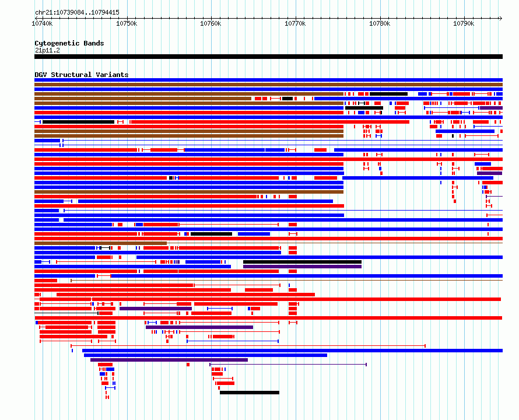Click the 10780k ruler label
Image resolution: width=519 pixels, height=420 pixels.
pos(380,23)
